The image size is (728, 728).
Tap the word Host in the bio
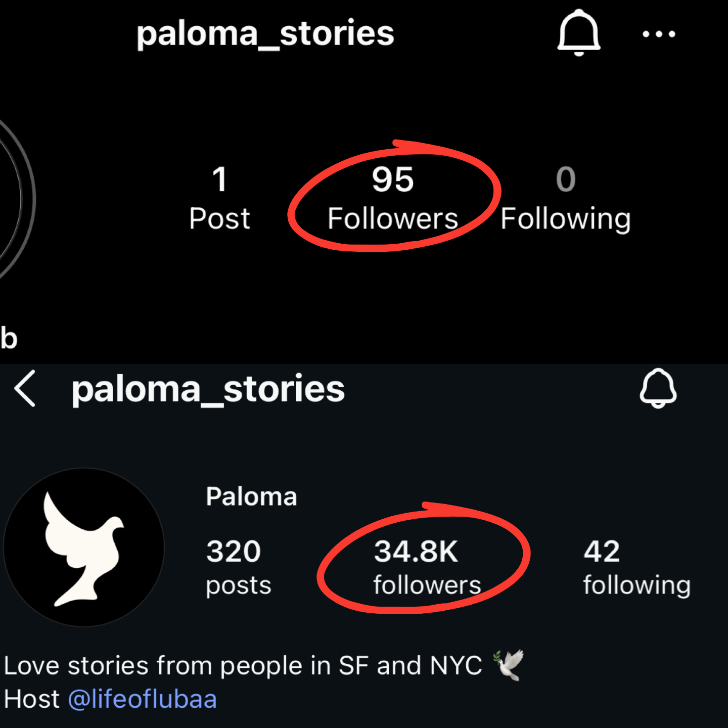(x=31, y=700)
